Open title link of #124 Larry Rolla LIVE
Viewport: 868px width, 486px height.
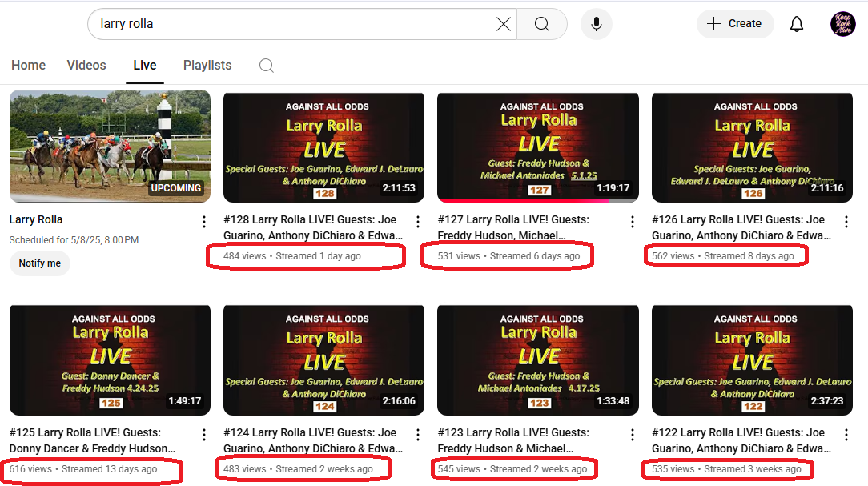pyautogui.click(x=313, y=440)
